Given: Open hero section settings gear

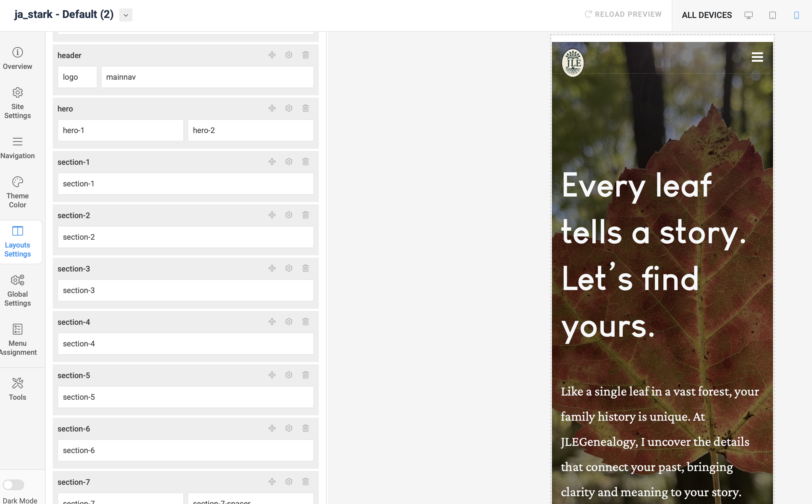Looking at the screenshot, I should [289, 108].
